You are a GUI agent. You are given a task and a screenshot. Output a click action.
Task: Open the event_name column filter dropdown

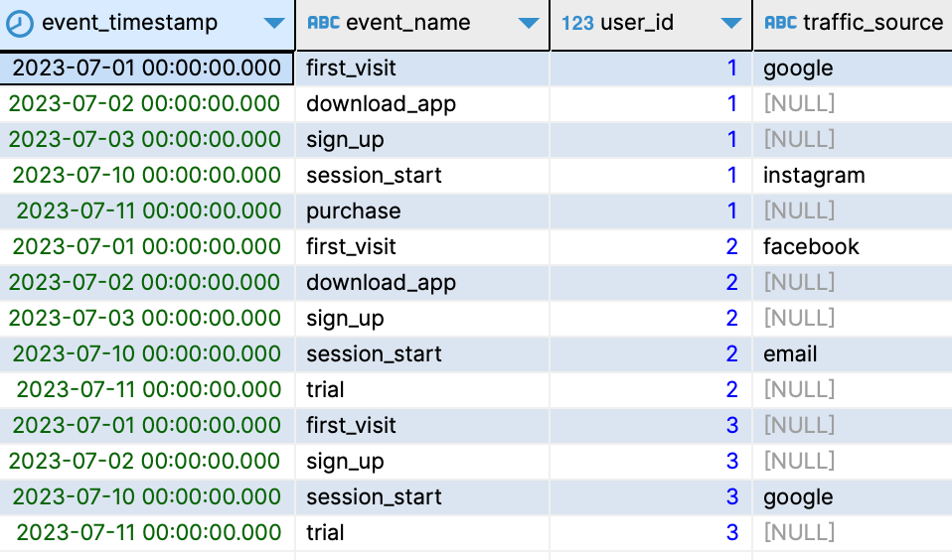[529, 24]
